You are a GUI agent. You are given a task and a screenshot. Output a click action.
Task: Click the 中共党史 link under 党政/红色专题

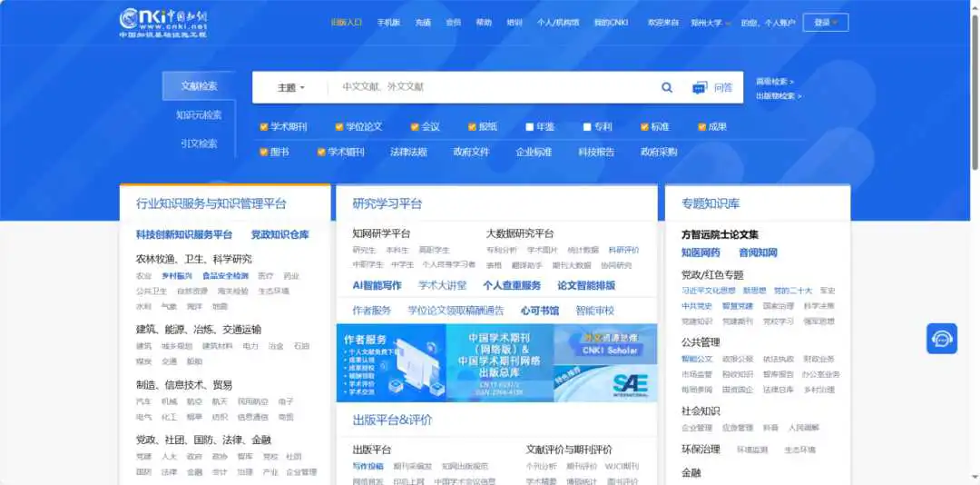(697, 306)
